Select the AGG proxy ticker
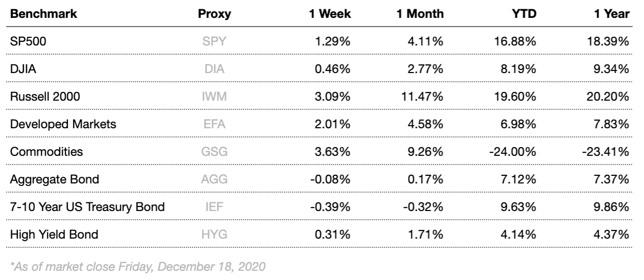 pyautogui.click(x=214, y=180)
